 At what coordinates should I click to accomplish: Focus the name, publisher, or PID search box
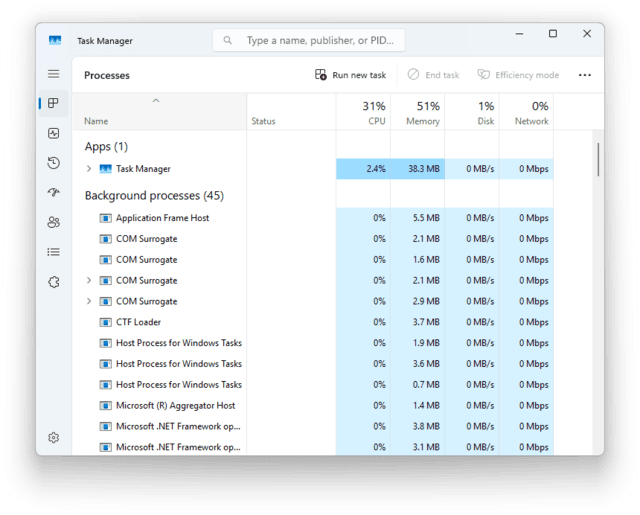[309, 40]
